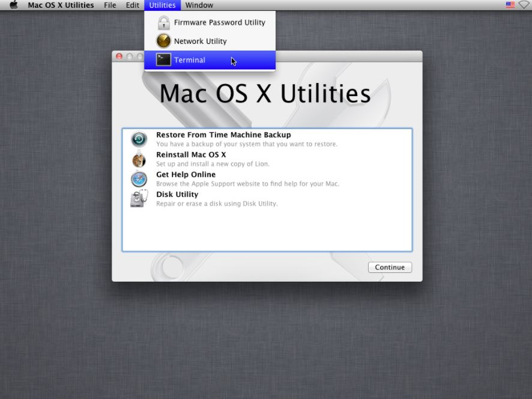Launch Network Utility from the menu
The width and height of the screenshot is (532, 399).
click(x=200, y=41)
